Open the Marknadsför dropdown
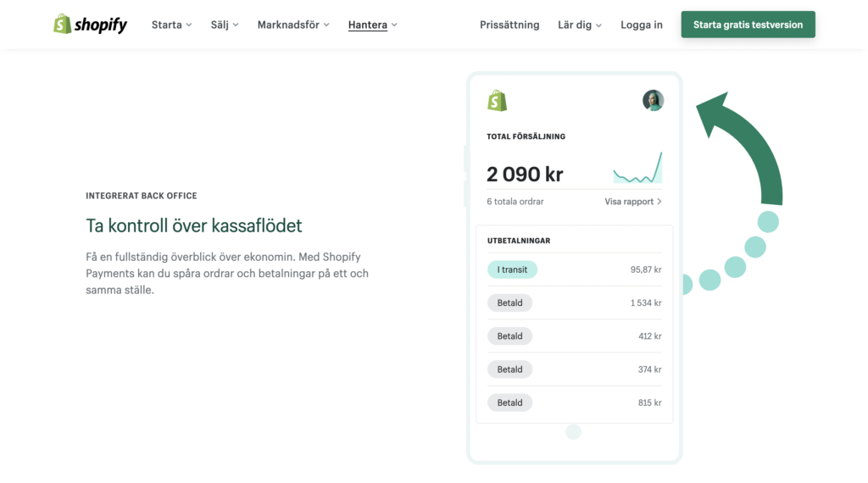868x483 pixels. (293, 25)
